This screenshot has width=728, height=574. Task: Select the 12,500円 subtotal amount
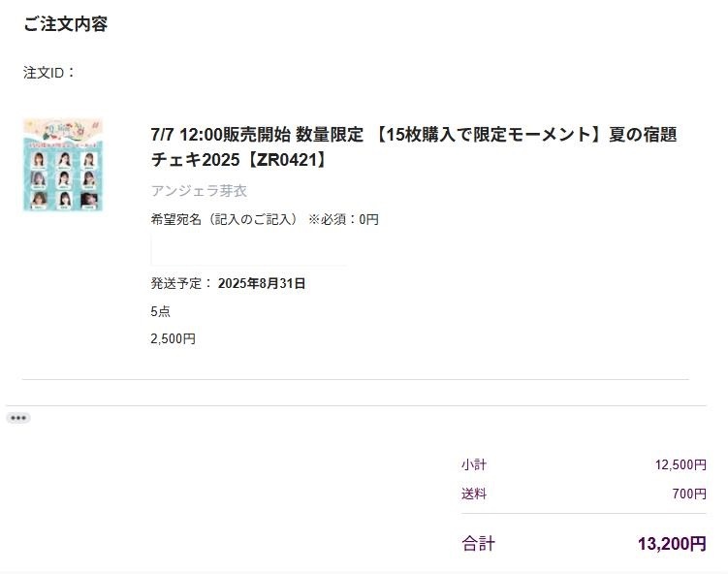pyautogui.click(x=681, y=464)
